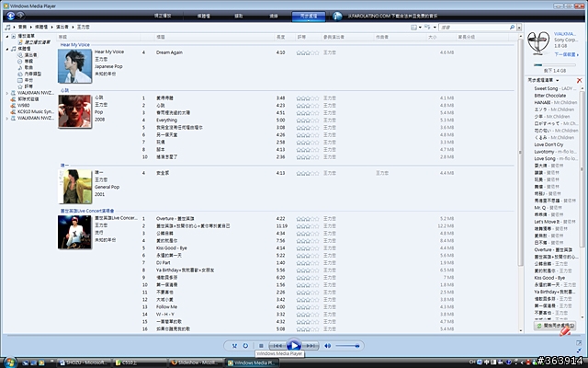
Task: Adjust the volume slider
Action: pyautogui.click(x=347, y=346)
